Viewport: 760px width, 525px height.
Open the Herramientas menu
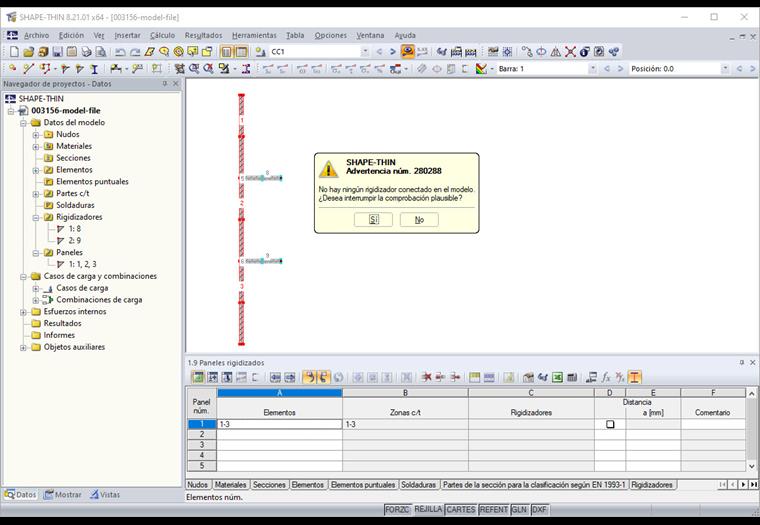(254, 35)
